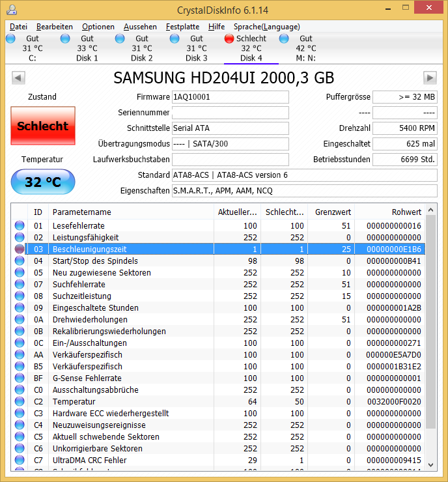This screenshot has height=482, width=448.
Task: Click status orb of Start/Stop des Spindels
Action: [20, 261]
